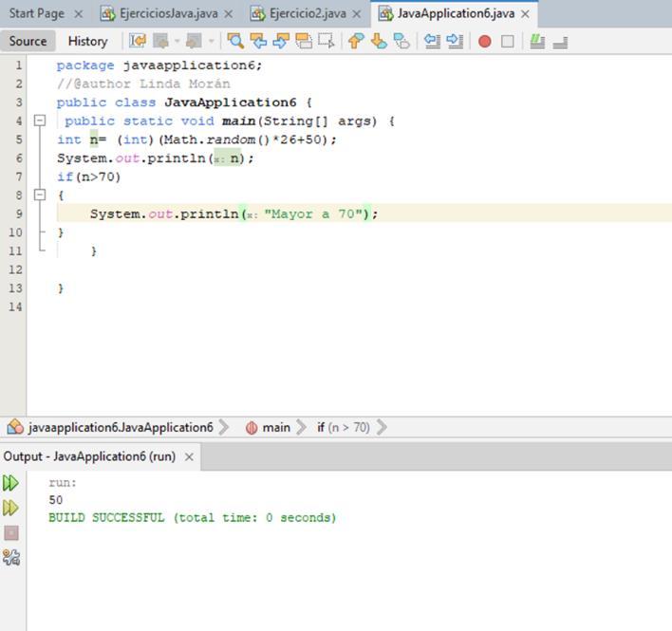Collapse the main method code fold
The image size is (672, 631).
tap(40, 121)
